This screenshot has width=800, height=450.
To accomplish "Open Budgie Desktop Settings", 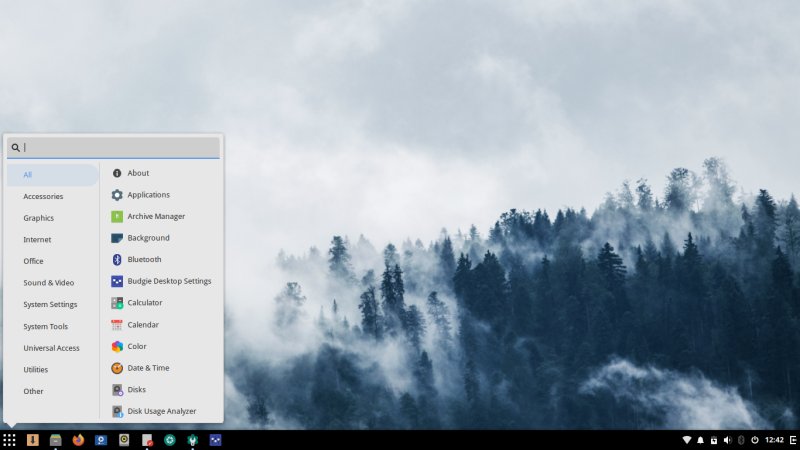I will click(169, 281).
